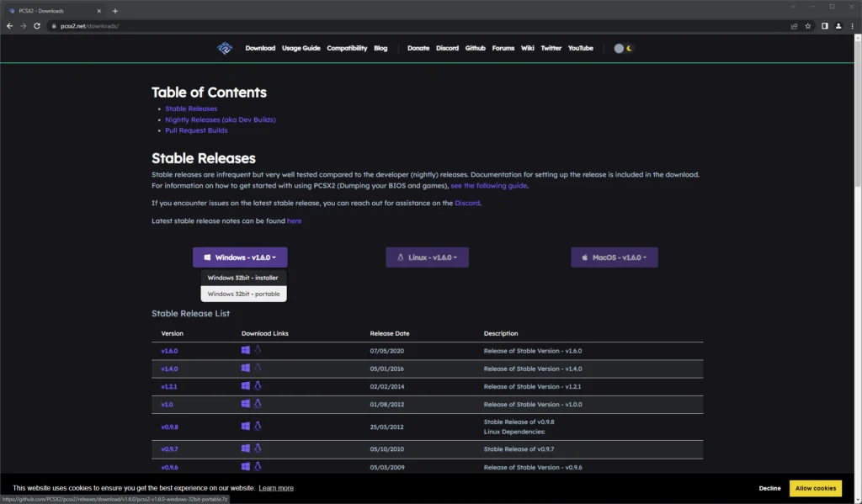Open the Wiki nav link
Screen dimensions: 862x504
[x=528, y=48]
